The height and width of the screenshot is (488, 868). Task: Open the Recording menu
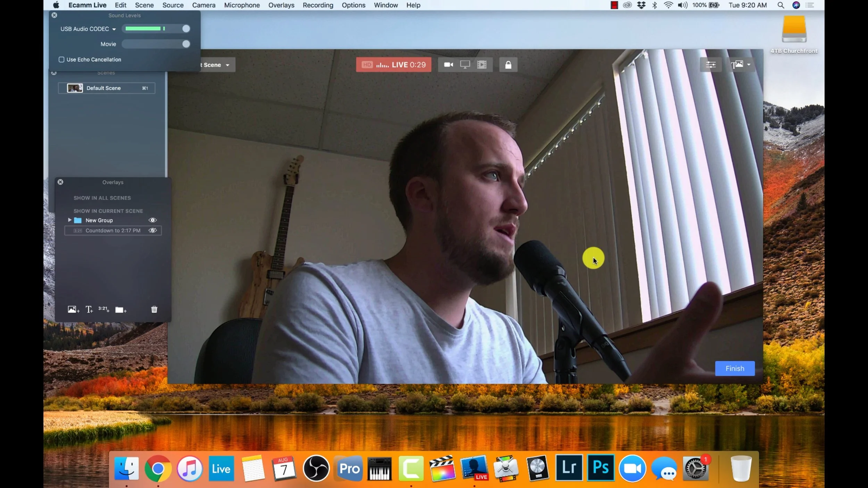point(318,5)
